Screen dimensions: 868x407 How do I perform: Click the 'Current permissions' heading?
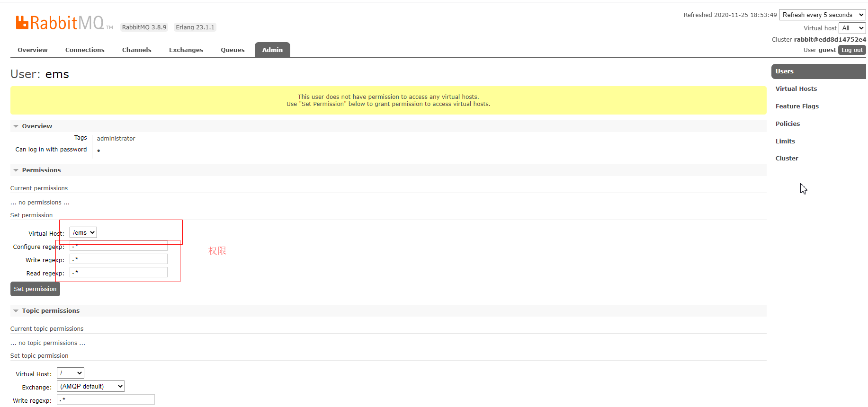point(39,188)
